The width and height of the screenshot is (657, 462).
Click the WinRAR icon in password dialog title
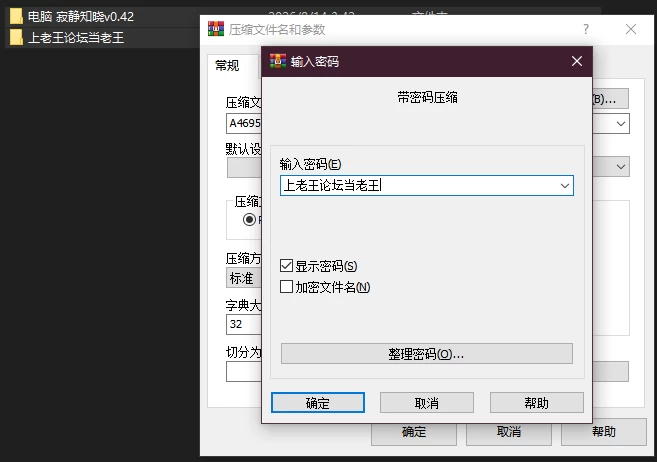tap(278, 61)
